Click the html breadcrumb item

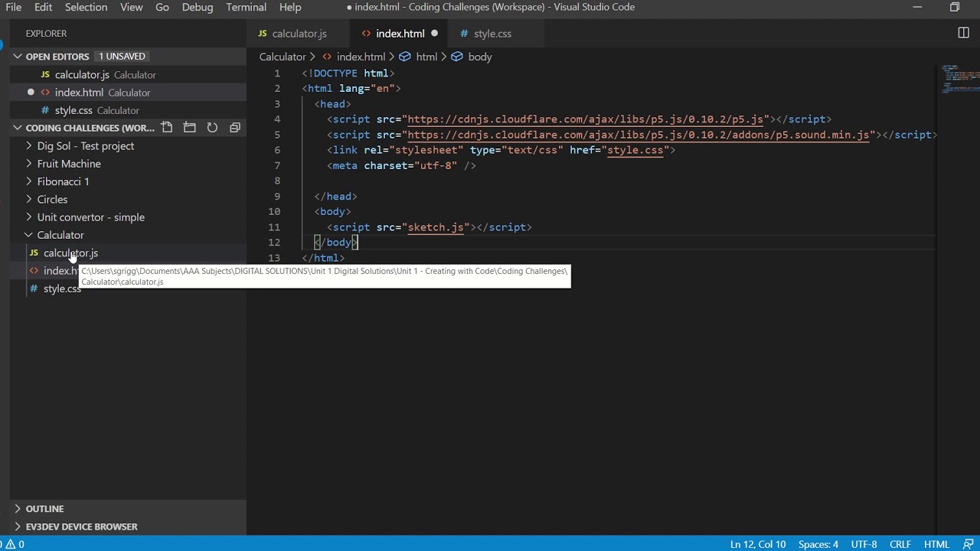pos(426,57)
